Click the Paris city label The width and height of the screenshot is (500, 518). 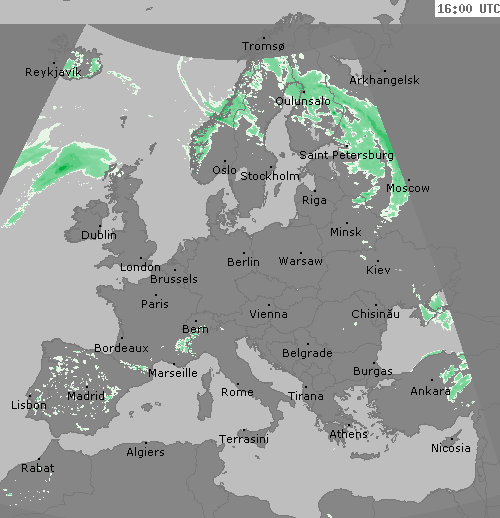[155, 304]
